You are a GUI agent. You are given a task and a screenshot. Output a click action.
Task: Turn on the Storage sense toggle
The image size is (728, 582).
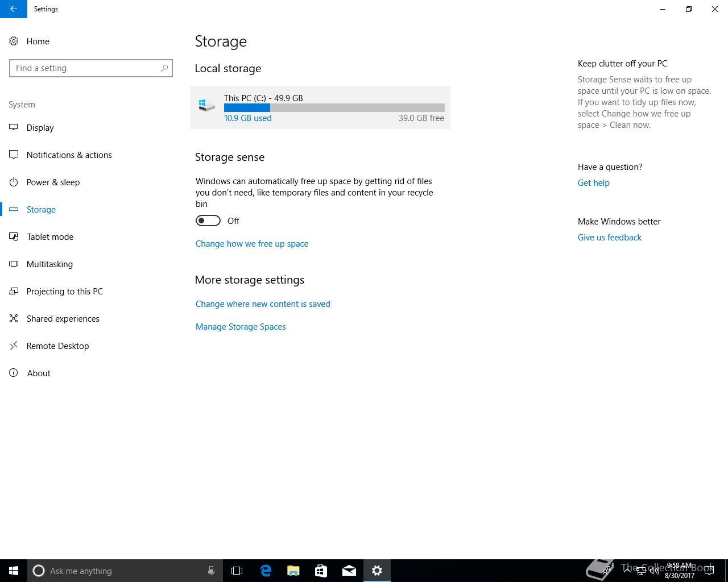pos(208,221)
